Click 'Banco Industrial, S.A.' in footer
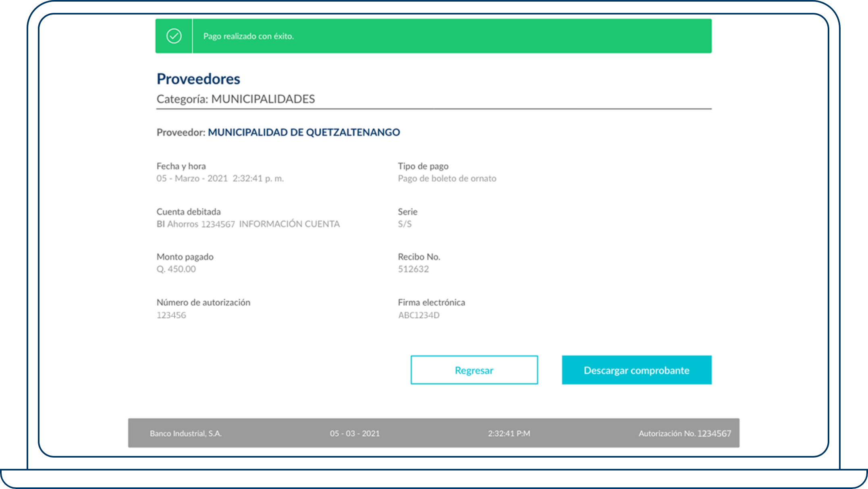868x489 pixels. 186,433
